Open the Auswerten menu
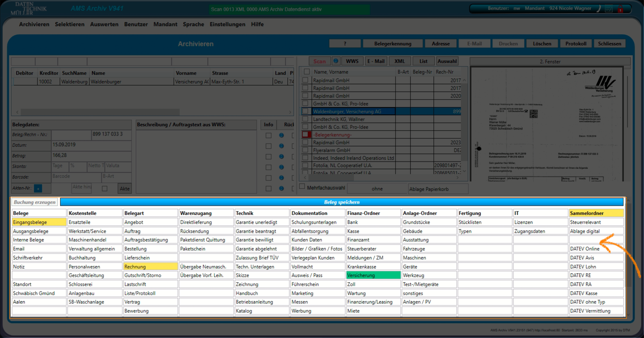The height and width of the screenshot is (338, 644). [x=104, y=24]
